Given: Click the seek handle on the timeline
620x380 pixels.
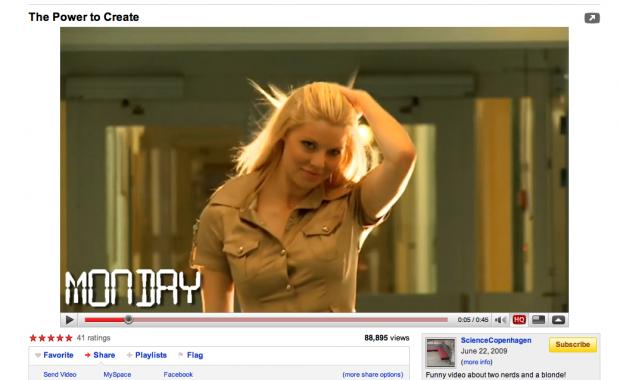Looking at the screenshot, I should (x=128, y=320).
